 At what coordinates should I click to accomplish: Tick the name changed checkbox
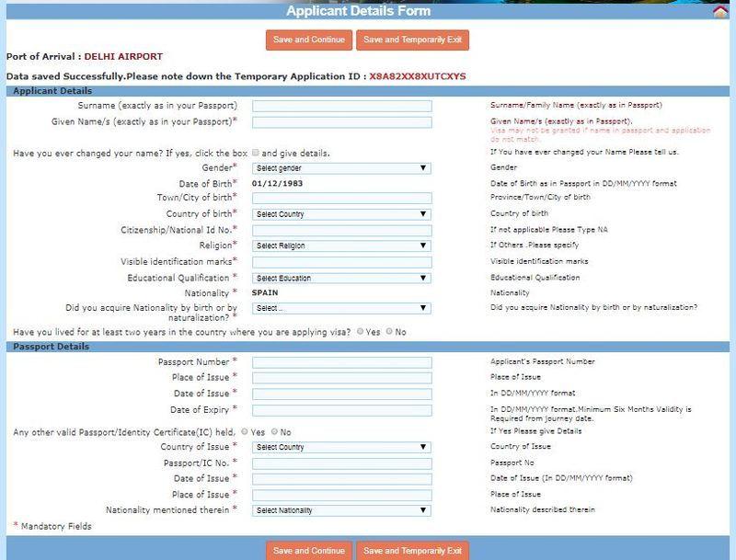click(x=257, y=153)
